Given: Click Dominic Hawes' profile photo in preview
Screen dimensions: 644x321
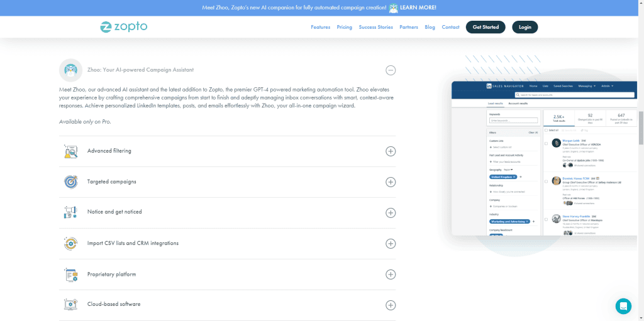Looking at the screenshot, I should pos(556,181).
